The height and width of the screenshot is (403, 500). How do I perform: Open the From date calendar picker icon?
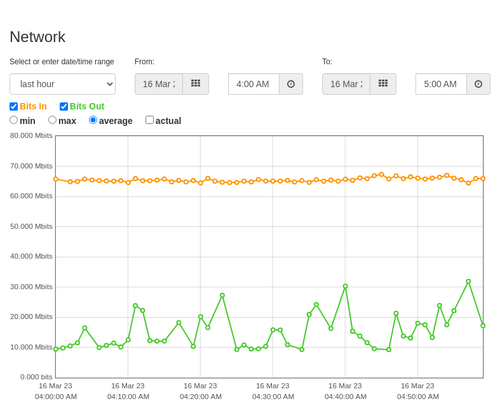tap(195, 84)
